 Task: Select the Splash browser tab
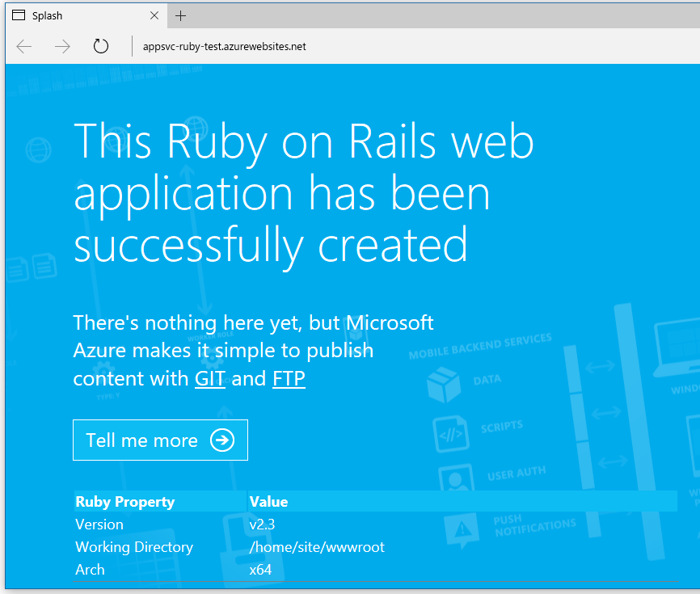coord(86,15)
